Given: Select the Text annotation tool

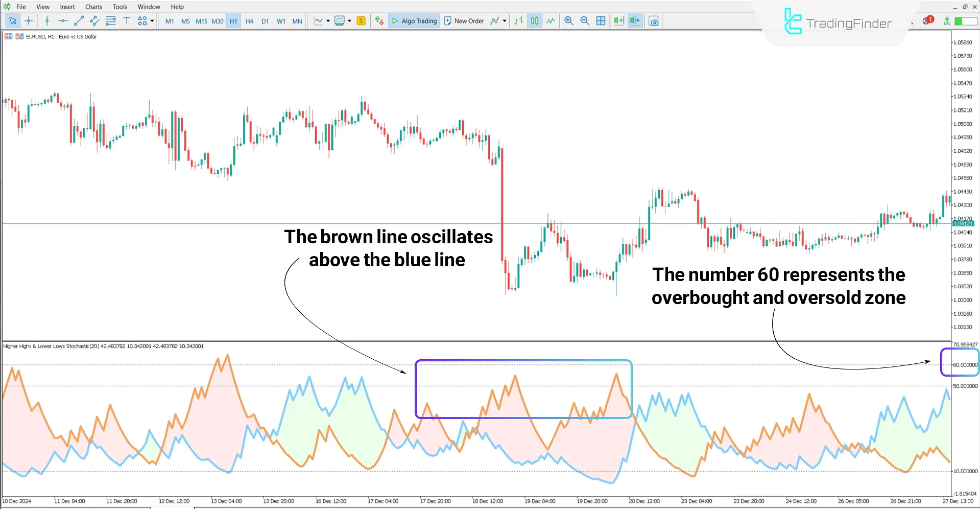Looking at the screenshot, I should coord(127,21).
